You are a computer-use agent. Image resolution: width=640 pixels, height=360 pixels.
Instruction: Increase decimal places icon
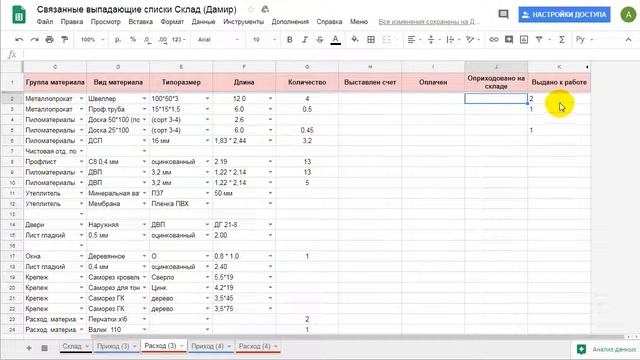click(162, 40)
